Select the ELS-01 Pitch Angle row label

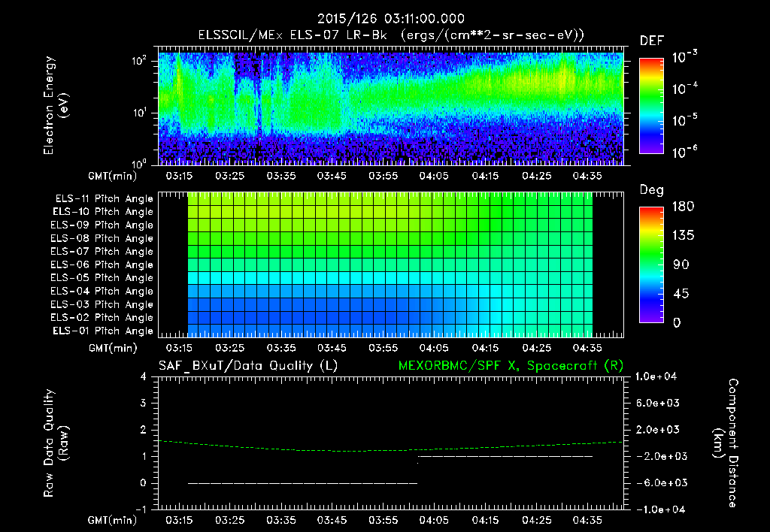(102, 331)
